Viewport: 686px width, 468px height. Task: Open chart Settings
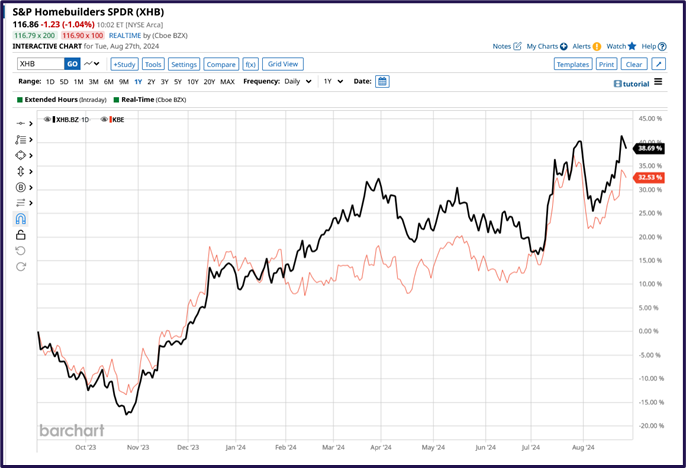point(184,64)
